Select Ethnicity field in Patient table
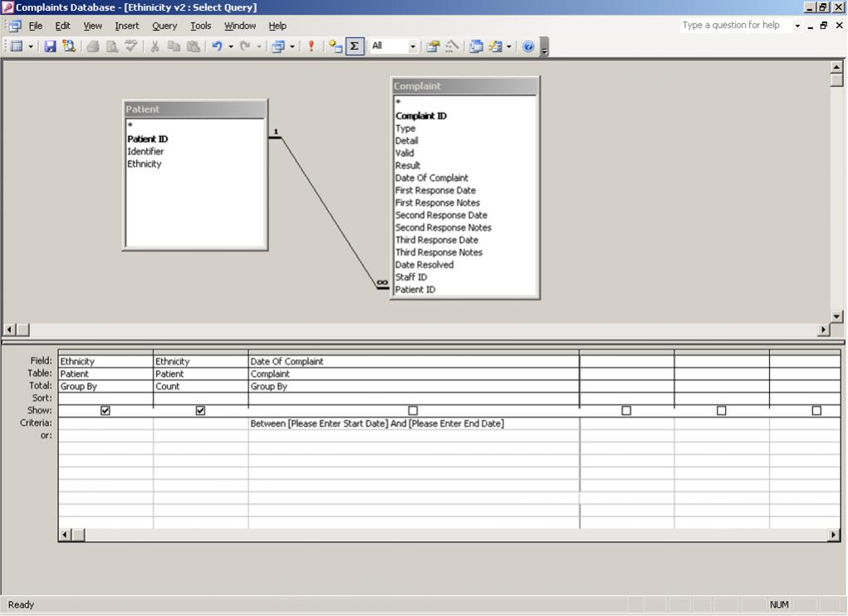This screenshot has width=848, height=616. (x=145, y=164)
